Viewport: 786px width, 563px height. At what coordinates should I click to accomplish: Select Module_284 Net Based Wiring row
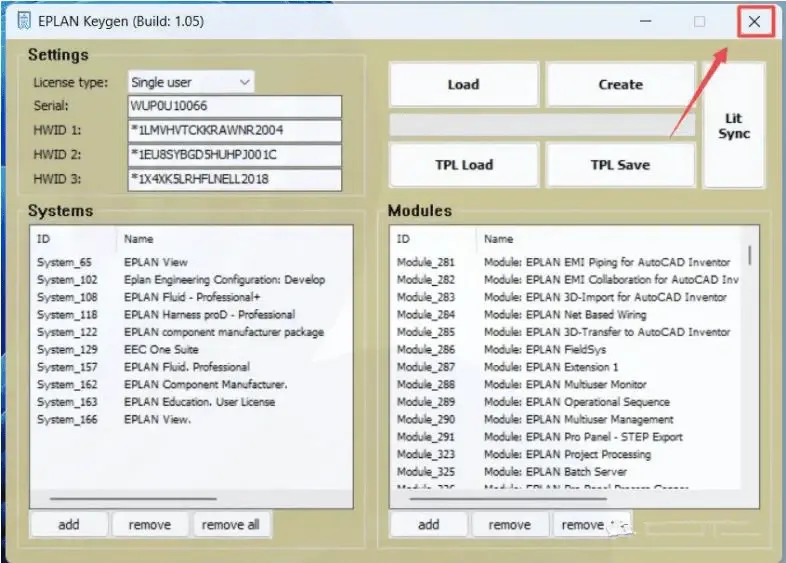[x=566, y=315]
